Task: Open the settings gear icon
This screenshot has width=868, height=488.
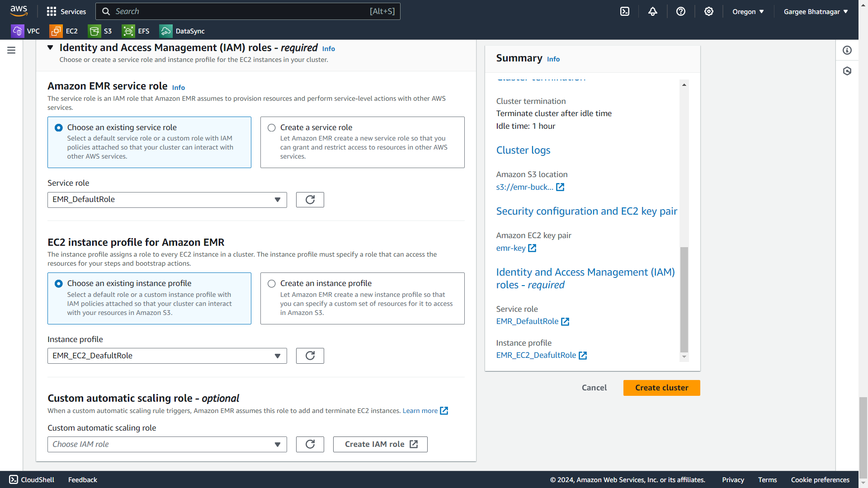Action: pyautogui.click(x=709, y=11)
